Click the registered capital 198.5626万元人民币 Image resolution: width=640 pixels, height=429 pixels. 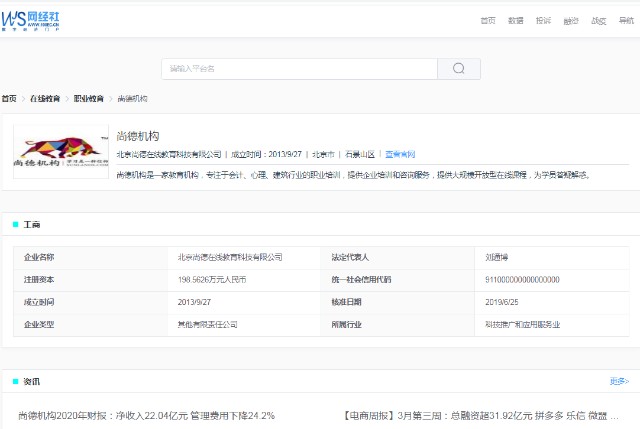tap(212, 280)
